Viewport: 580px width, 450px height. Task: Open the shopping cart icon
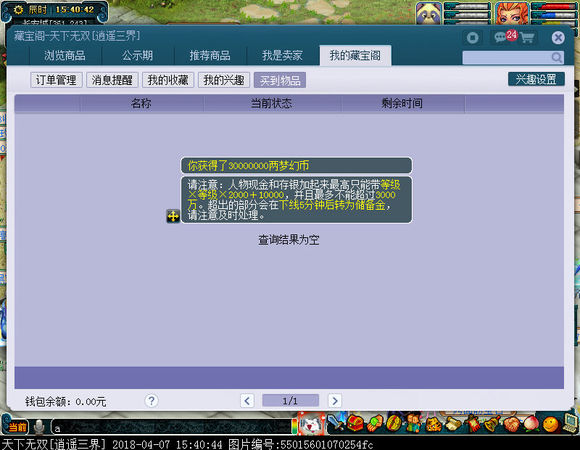coord(527,37)
